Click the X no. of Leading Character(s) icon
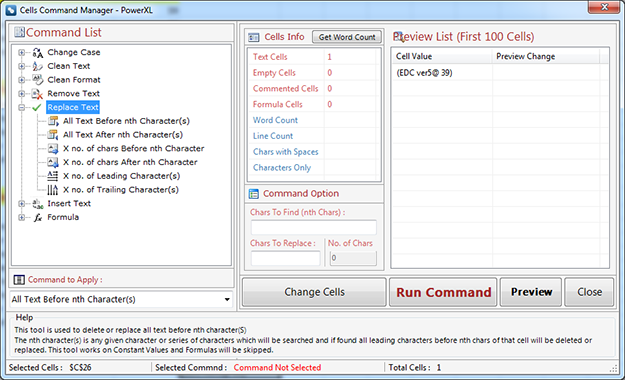625x380 pixels. 53,176
